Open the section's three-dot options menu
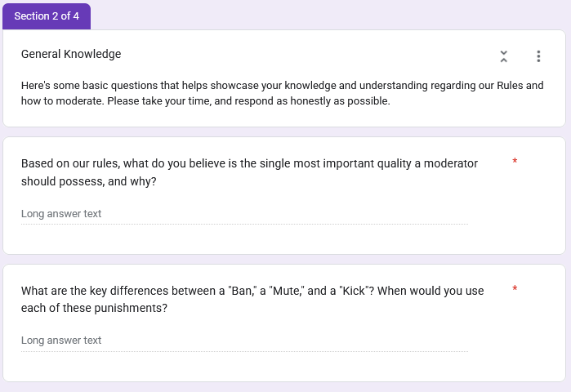This screenshot has width=571, height=392. [538, 56]
